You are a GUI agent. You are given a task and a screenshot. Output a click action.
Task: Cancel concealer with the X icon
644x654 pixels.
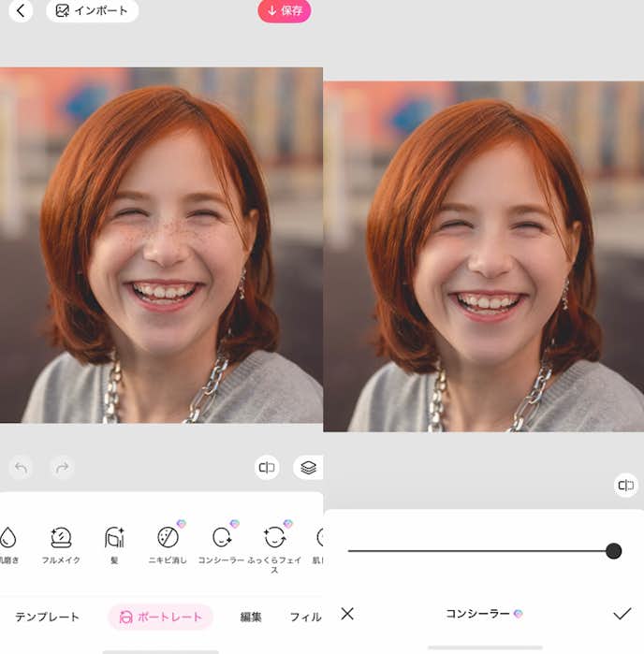[x=347, y=614]
